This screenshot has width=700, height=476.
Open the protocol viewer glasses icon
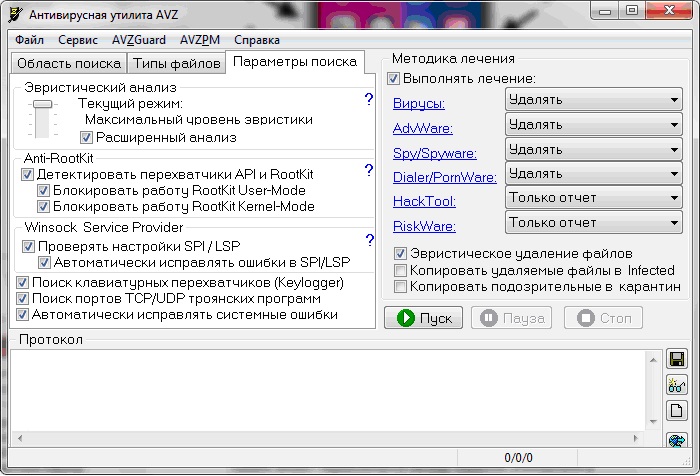(676, 384)
